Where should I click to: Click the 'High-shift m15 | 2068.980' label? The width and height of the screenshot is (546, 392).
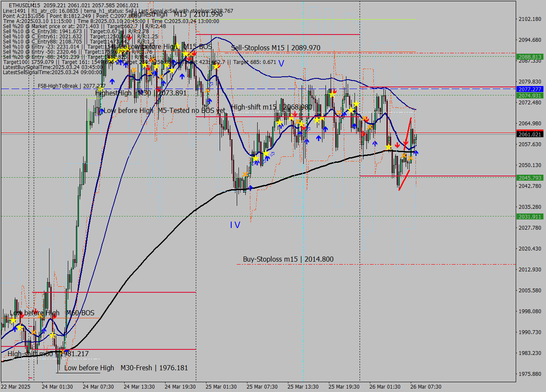271,107
